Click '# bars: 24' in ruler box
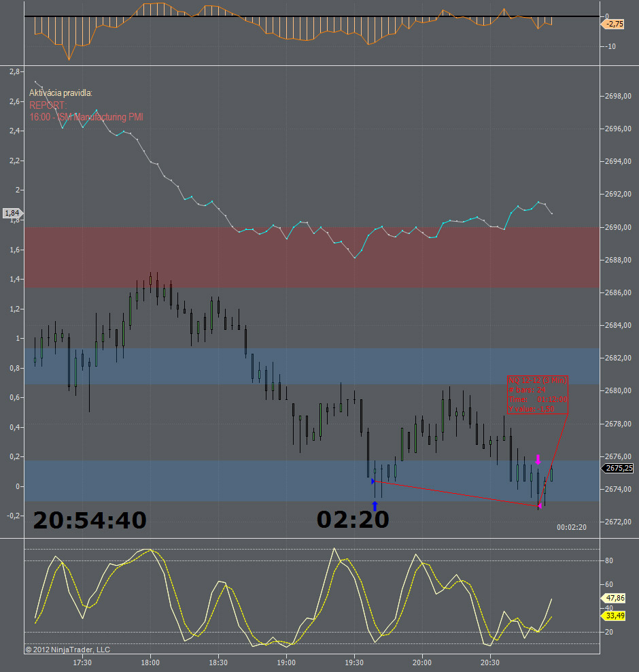Image resolution: width=639 pixels, height=672 pixels. click(527, 390)
